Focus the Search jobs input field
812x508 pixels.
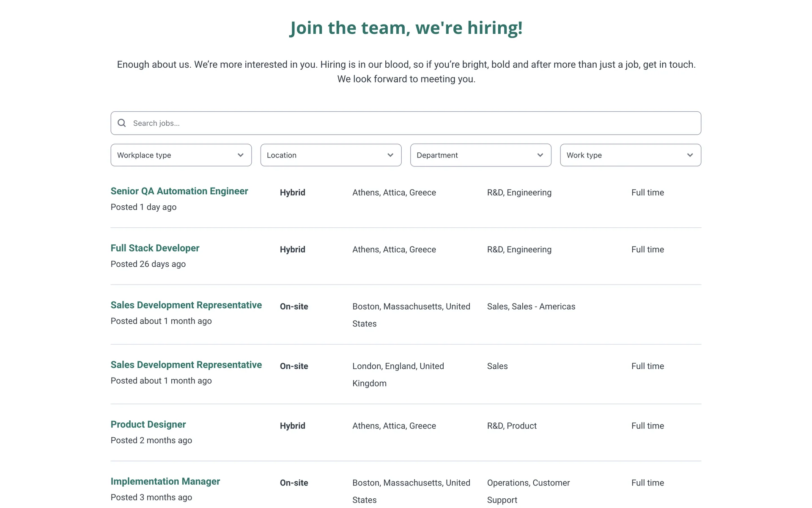coord(406,123)
